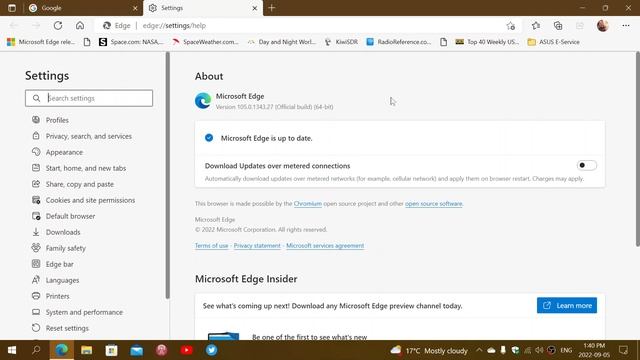Screen dimensions: 640x360
Task: Click the Refresh page icon
Action: point(58,25)
